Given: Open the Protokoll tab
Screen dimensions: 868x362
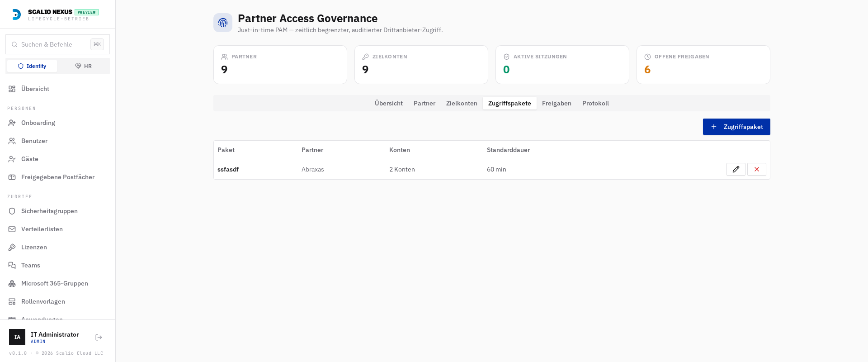Looking at the screenshot, I should tap(595, 103).
